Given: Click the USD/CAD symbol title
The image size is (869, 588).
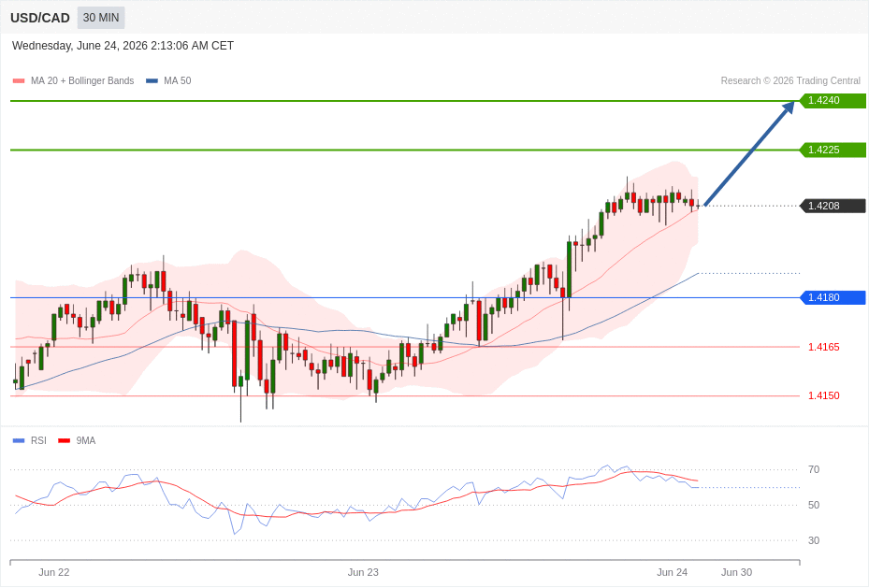Looking at the screenshot, I should click(x=40, y=18).
